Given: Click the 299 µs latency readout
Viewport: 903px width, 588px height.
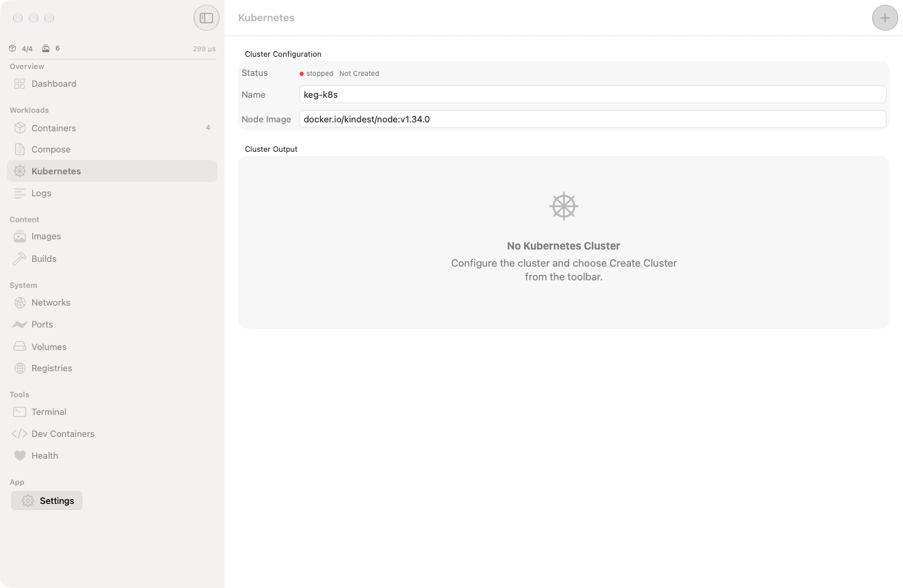Looking at the screenshot, I should pyautogui.click(x=204, y=49).
